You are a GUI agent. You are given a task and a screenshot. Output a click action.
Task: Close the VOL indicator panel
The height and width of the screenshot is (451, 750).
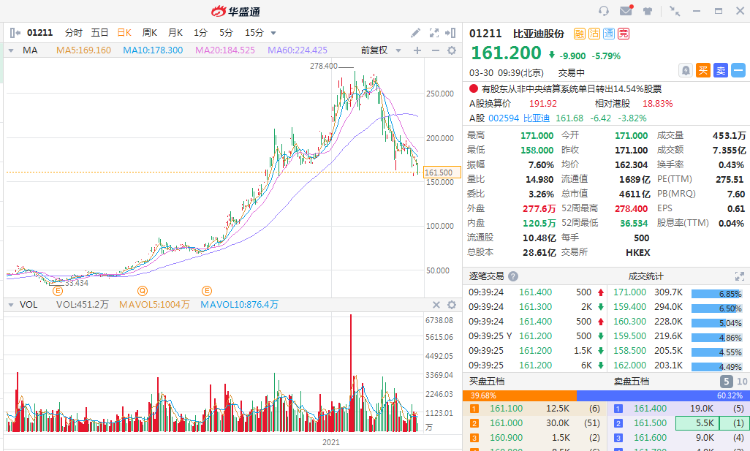pyautogui.click(x=436, y=305)
